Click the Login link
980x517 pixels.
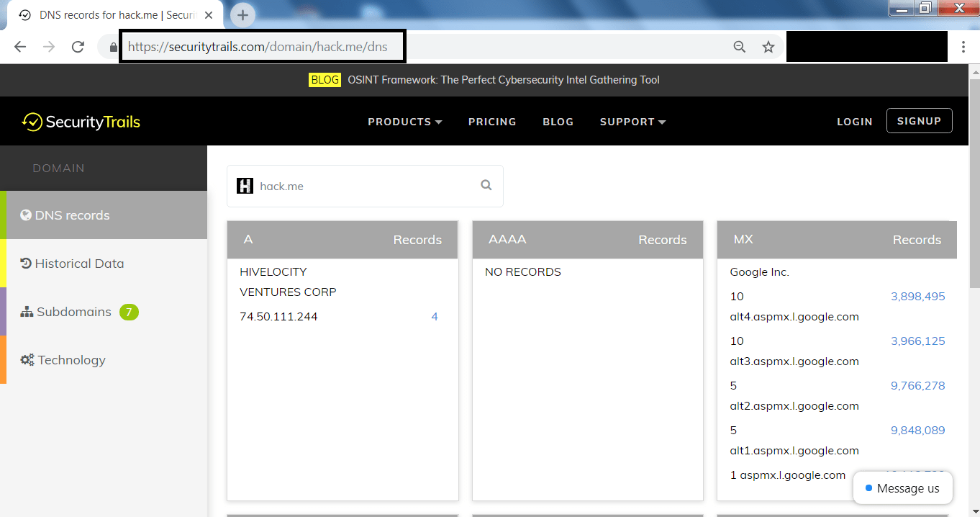coord(855,122)
